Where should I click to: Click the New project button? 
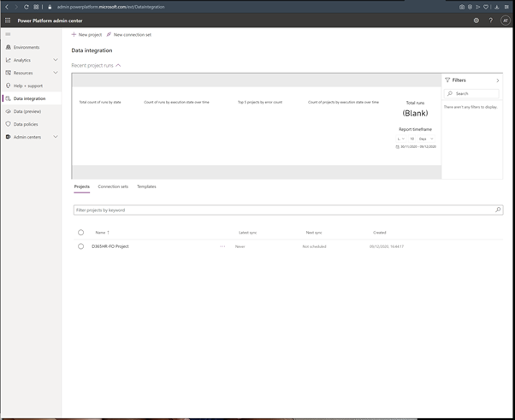tap(86, 34)
